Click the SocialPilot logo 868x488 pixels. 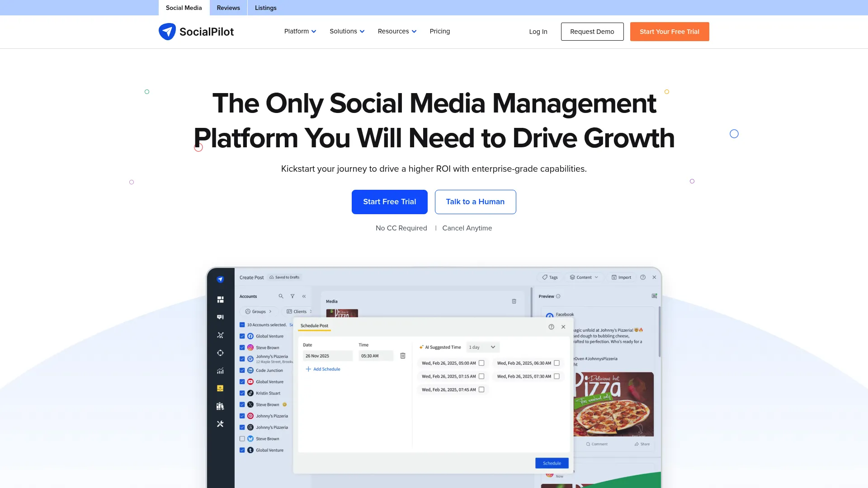click(x=196, y=32)
